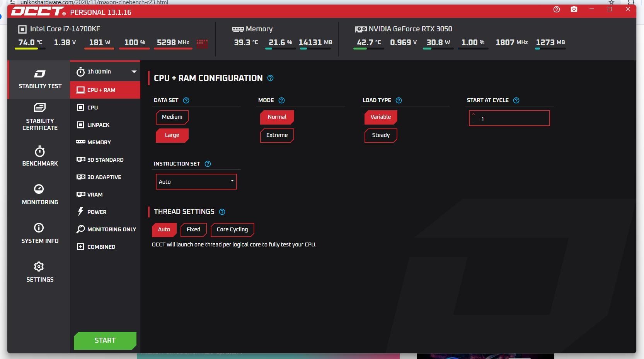Click the CPU chip icon beside Intel Core

[x=22, y=29]
